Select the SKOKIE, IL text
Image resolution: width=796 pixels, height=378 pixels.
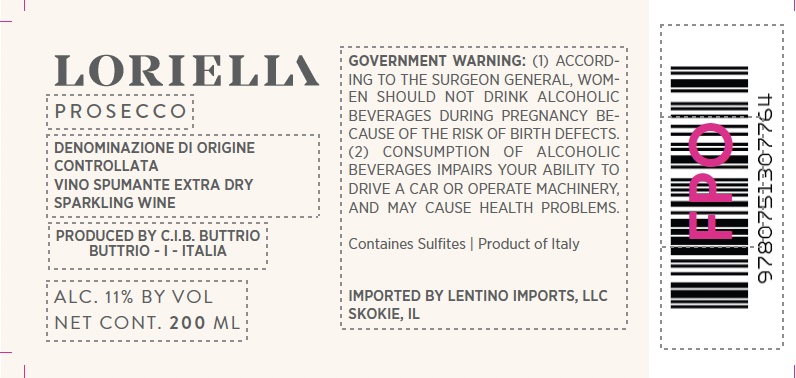[x=384, y=314]
